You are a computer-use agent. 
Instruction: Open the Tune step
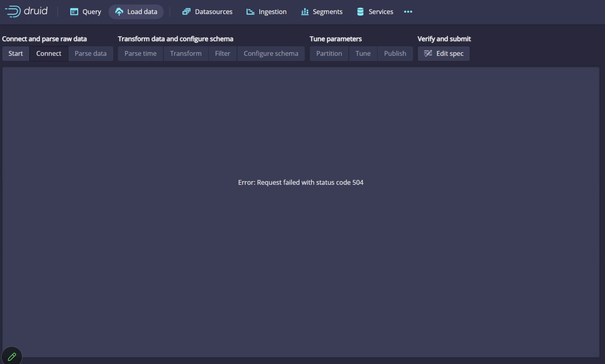coord(363,53)
